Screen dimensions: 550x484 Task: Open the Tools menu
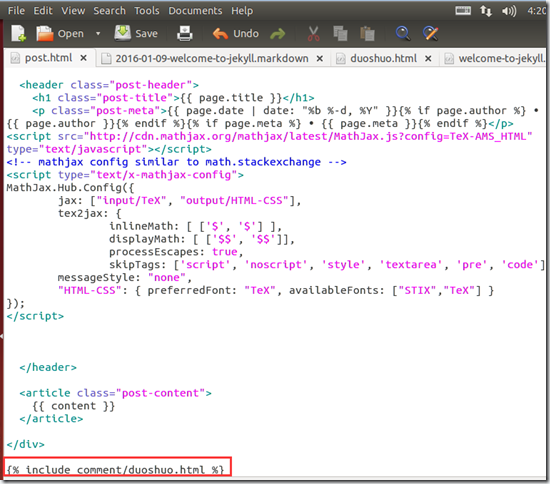(147, 11)
